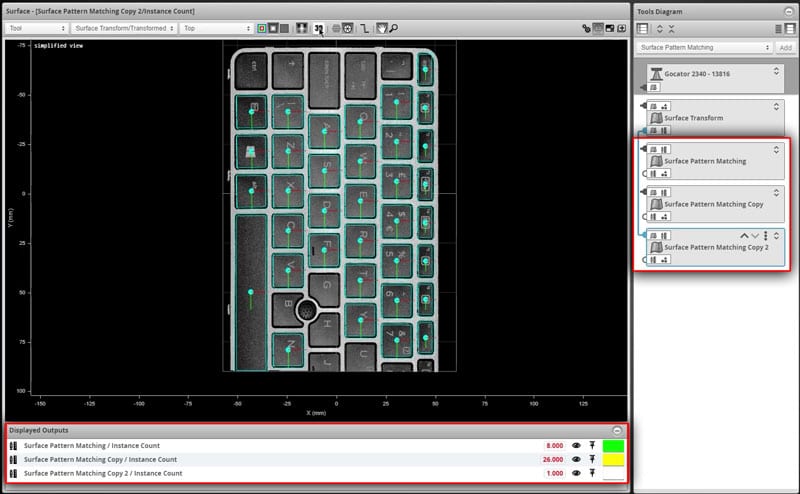The height and width of the screenshot is (494, 800).
Task: Click the reset view star icon
Action: (x=347, y=28)
